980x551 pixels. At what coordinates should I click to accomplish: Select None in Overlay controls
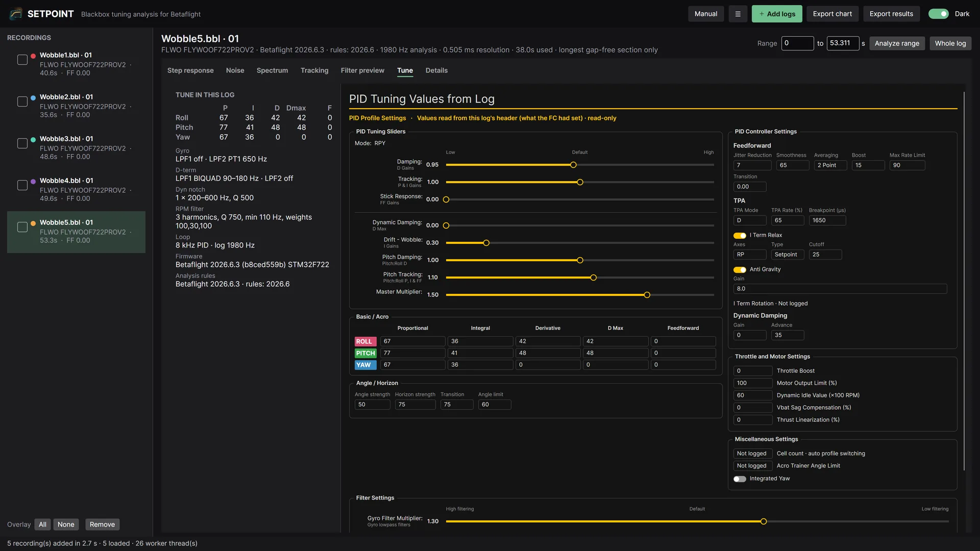tap(66, 524)
